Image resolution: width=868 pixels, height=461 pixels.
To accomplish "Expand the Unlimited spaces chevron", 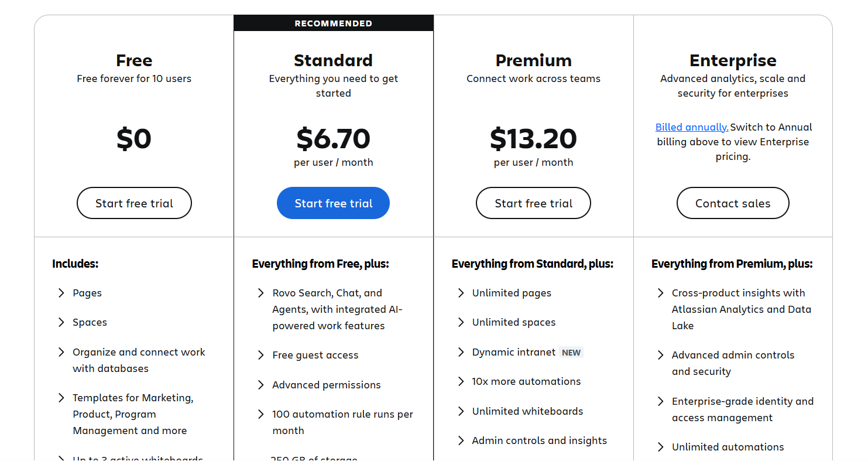I will 461,322.
